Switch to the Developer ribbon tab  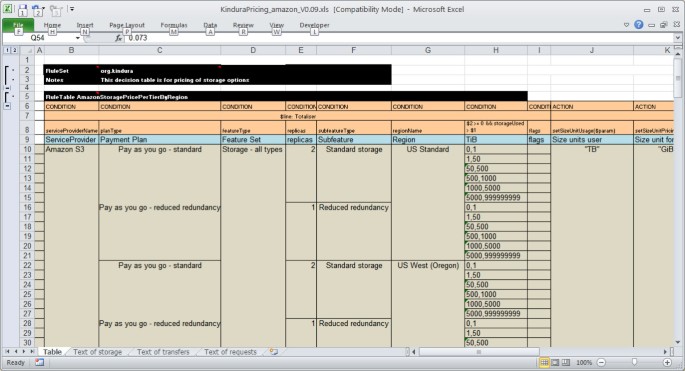(x=315, y=25)
